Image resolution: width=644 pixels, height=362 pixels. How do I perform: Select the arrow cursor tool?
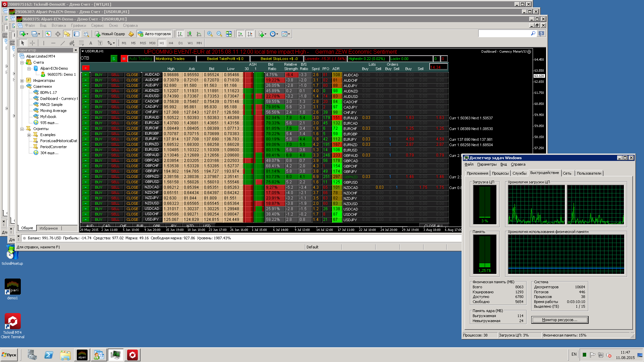(x=22, y=43)
